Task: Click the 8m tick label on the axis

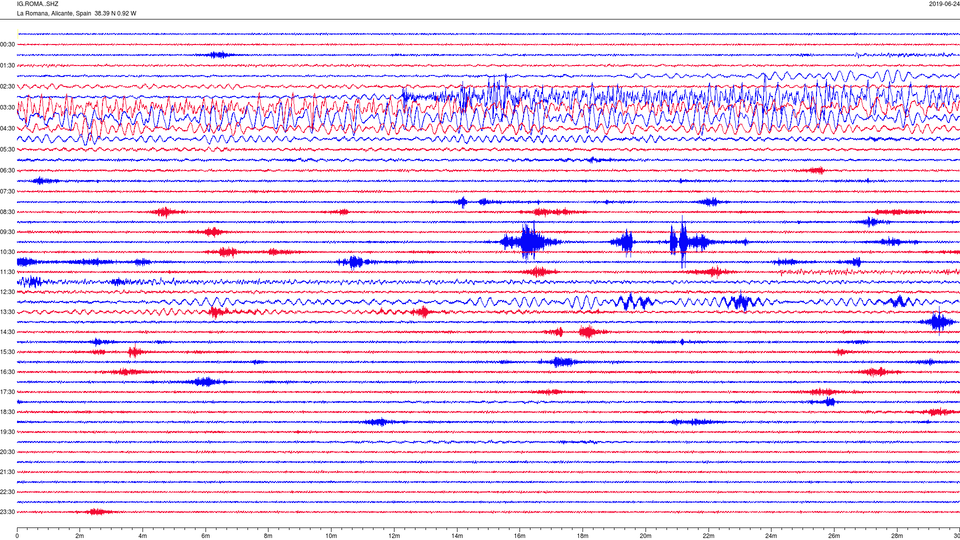Action: [x=268, y=536]
